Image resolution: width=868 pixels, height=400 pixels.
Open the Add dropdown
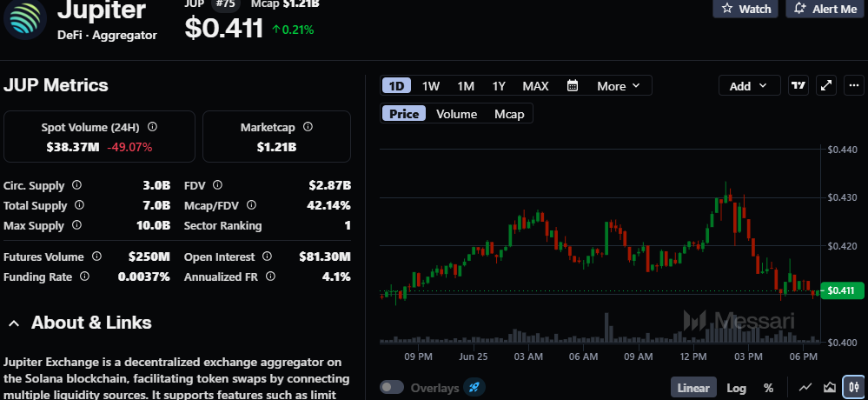(749, 86)
